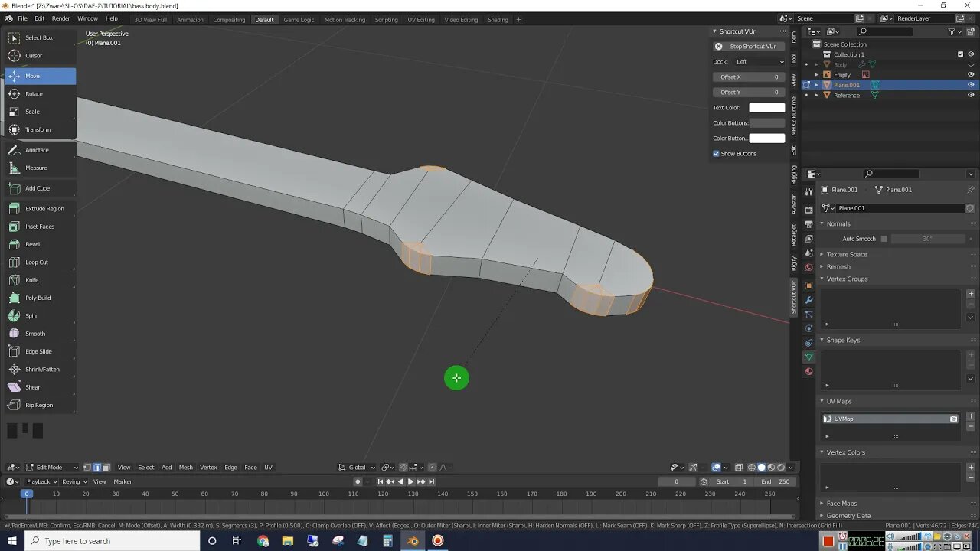Activate the Cursor tool
Viewport: 980px width, 551px height.
click(40, 55)
